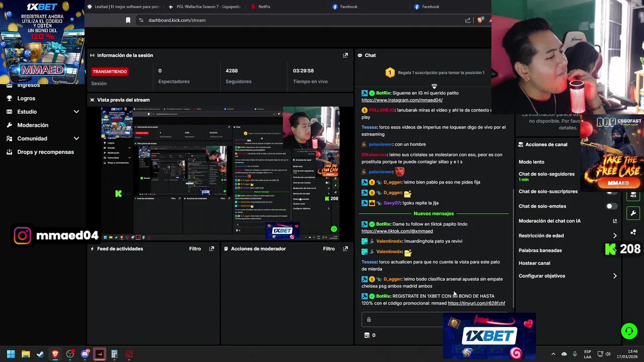Click the three-dots share icon in the right rail

coord(633,232)
